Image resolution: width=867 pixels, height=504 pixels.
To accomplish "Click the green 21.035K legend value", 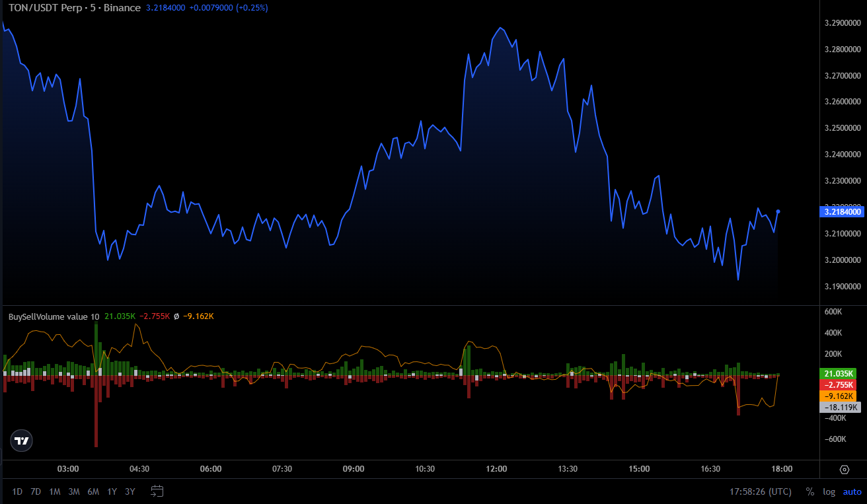I will [120, 316].
